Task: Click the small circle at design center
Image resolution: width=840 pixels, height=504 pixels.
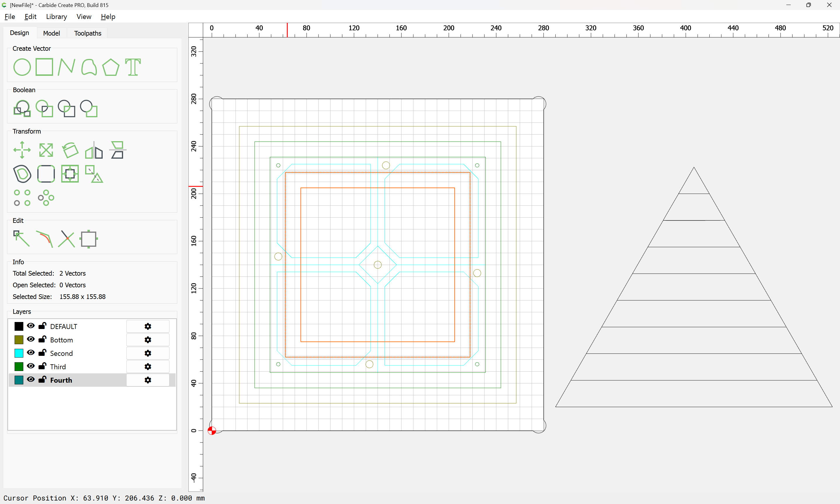Action: [x=377, y=265]
